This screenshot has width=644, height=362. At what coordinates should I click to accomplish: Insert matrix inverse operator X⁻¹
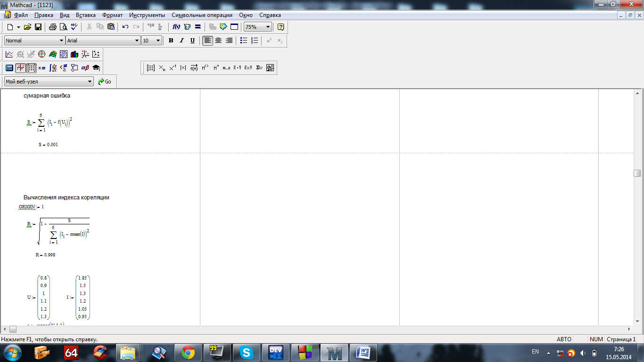[x=173, y=68]
